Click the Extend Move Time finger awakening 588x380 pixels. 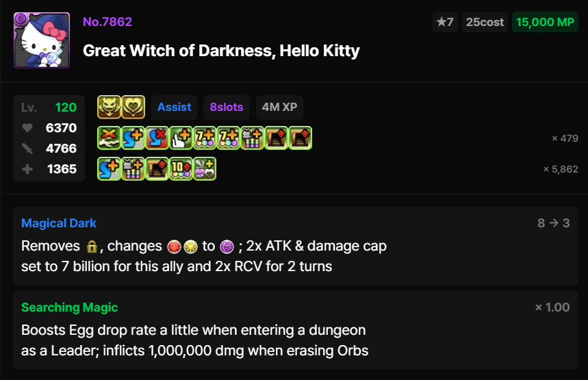[x=181, y=138]
